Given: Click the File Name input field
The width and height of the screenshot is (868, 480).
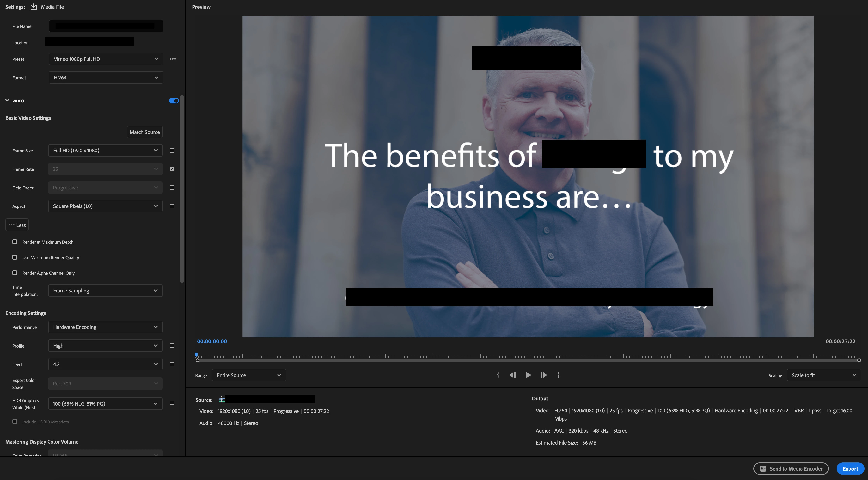Looking at the screenshot, I should point(106,26).
